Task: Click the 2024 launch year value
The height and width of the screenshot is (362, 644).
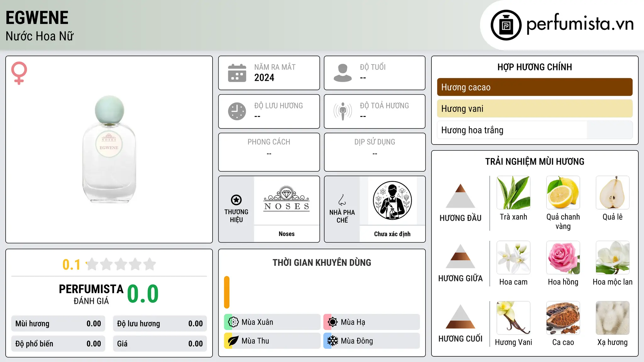Action: point(264,78)
